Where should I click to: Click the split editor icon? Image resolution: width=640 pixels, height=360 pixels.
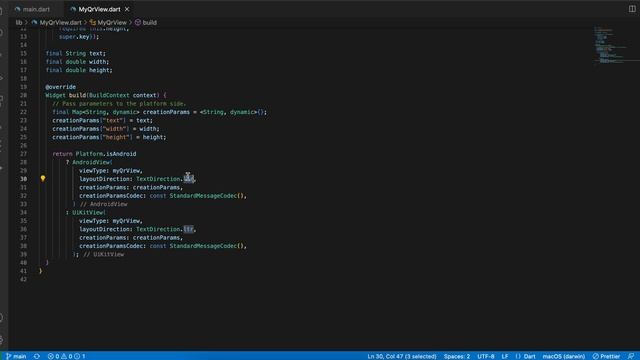[x=632, y=9]
